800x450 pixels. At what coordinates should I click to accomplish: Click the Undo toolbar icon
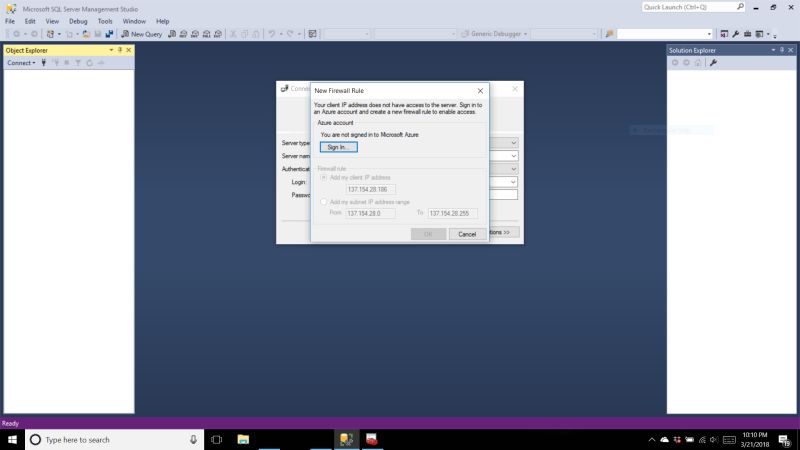[272, 34]
